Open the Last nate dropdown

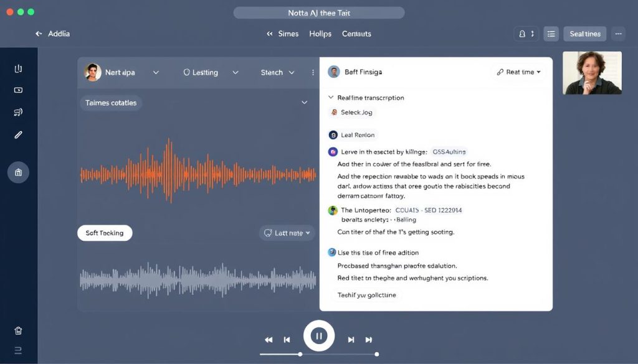tap(287, 233)
